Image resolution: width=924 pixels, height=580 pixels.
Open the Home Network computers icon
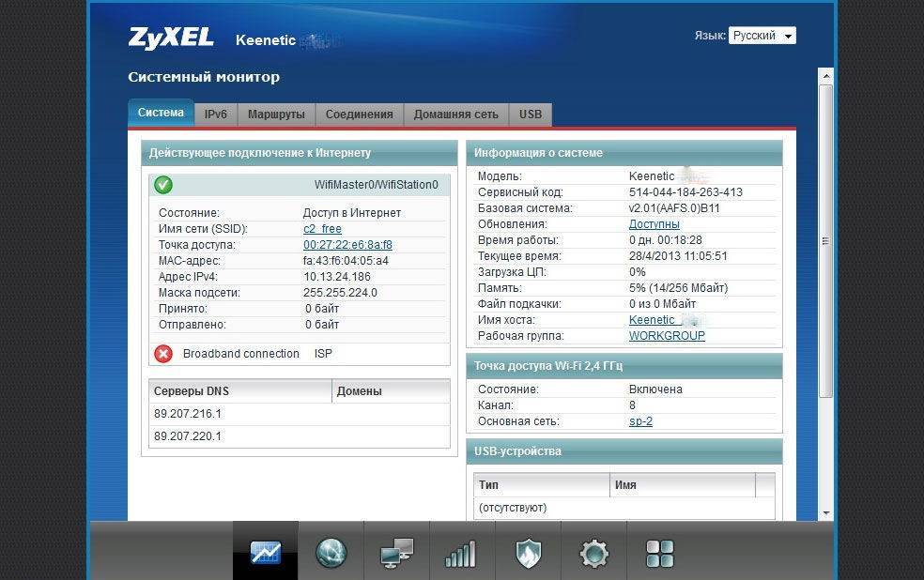[396, 554]
